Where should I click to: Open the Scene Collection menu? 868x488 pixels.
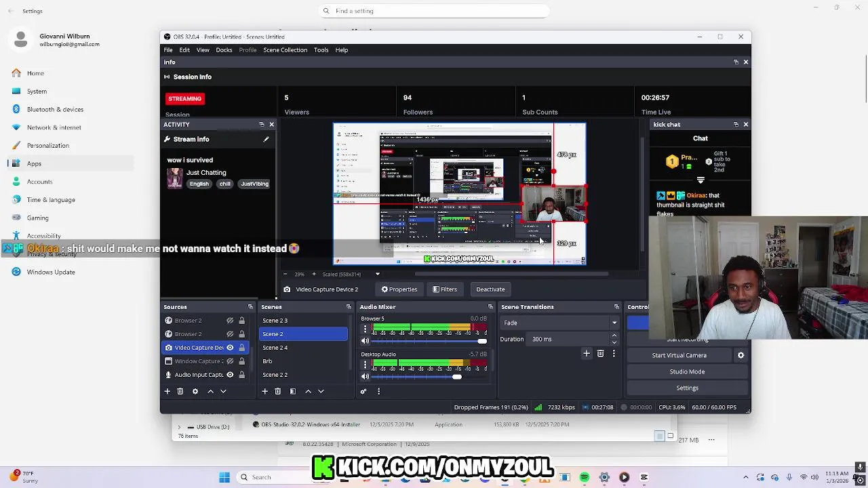coord(285,50)
